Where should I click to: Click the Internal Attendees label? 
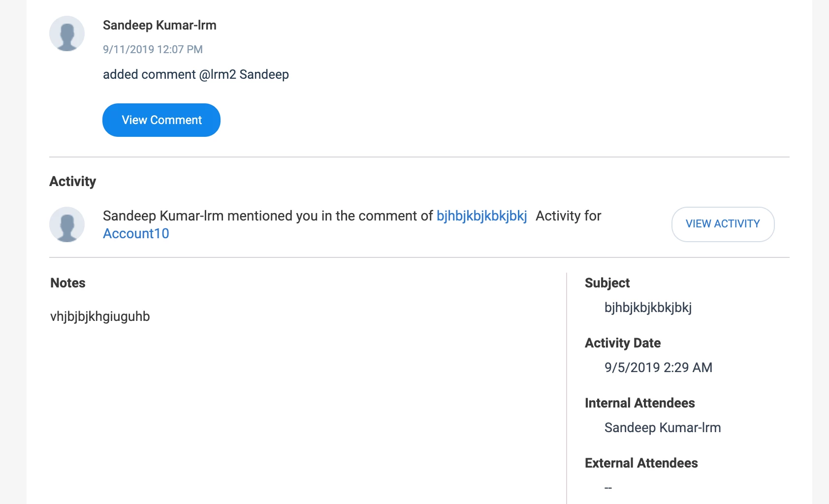[639, 403]
